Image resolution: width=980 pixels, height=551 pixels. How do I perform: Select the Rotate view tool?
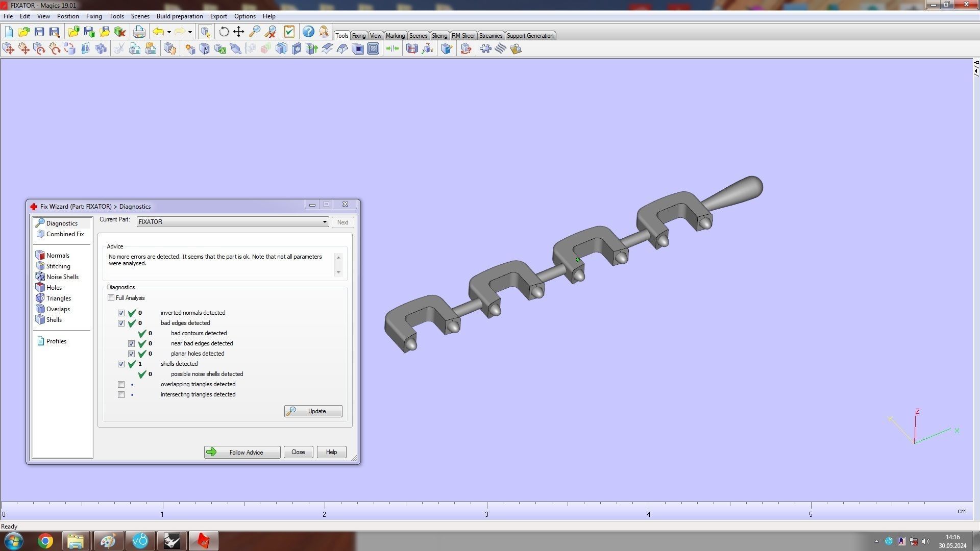click(224, 32)
